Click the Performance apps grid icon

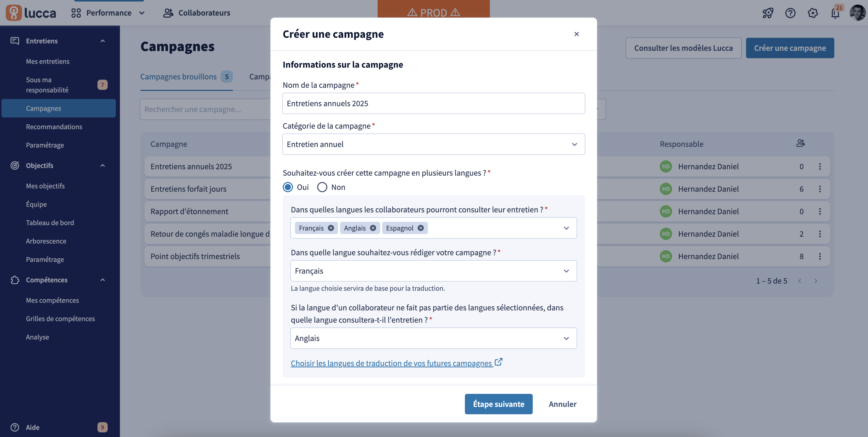tap(76, 13)
